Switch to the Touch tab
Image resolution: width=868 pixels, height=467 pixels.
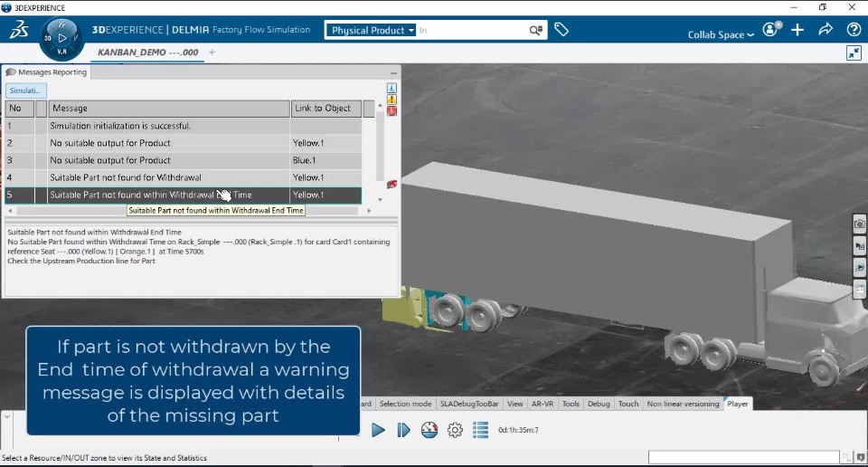coord(628,404)
